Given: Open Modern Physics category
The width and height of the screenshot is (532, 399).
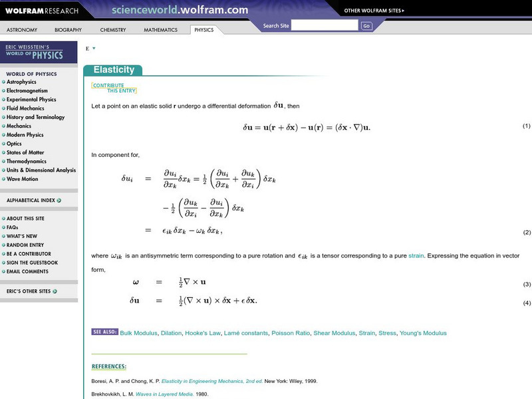Looking at the screenshot, I should point(25,135).
